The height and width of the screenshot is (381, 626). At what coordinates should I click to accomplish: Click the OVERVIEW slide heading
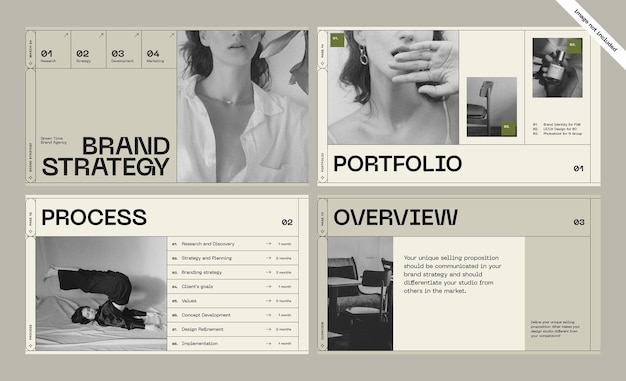[396, 218]
